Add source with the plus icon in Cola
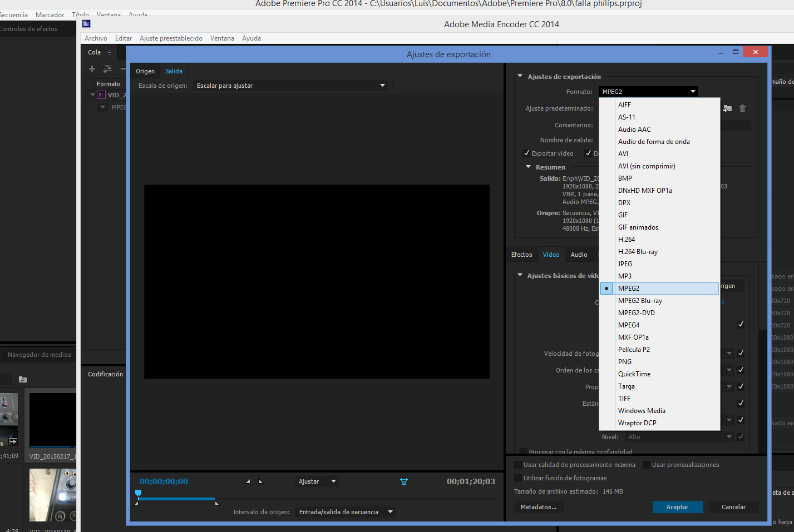The image size is (794, 532). 92,69
